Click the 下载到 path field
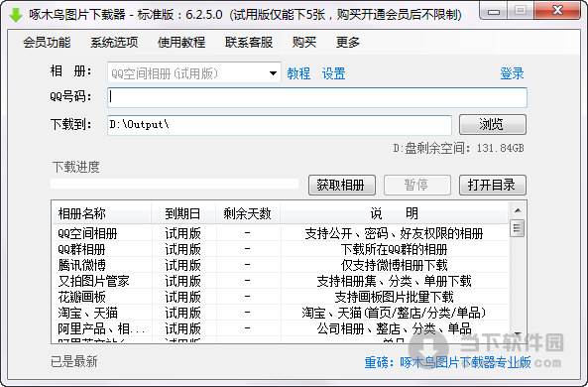 coord(280,125)
